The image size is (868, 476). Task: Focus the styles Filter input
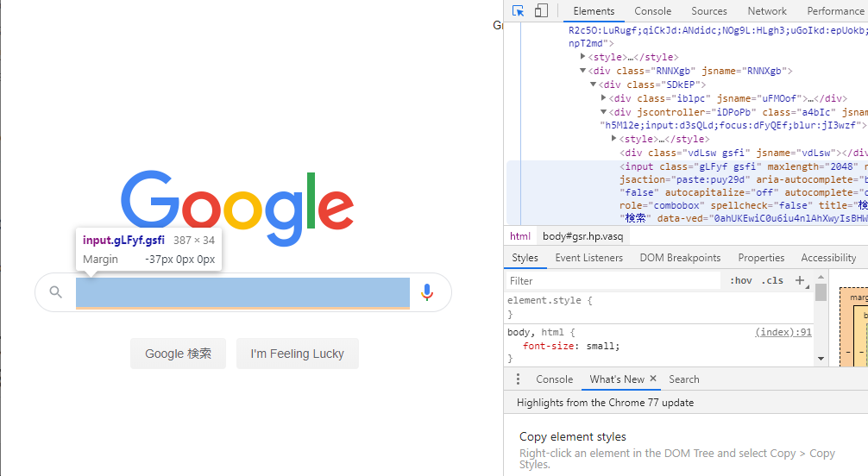coord(613,280)
